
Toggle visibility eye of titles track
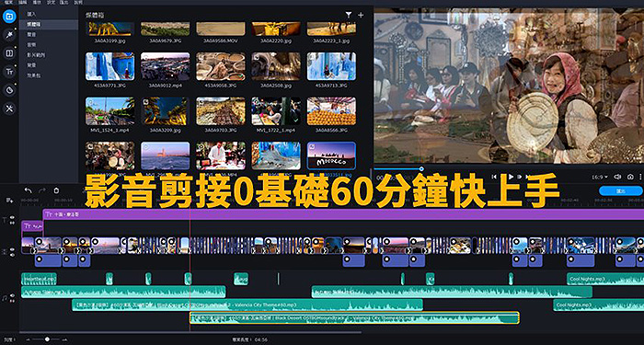12,218
